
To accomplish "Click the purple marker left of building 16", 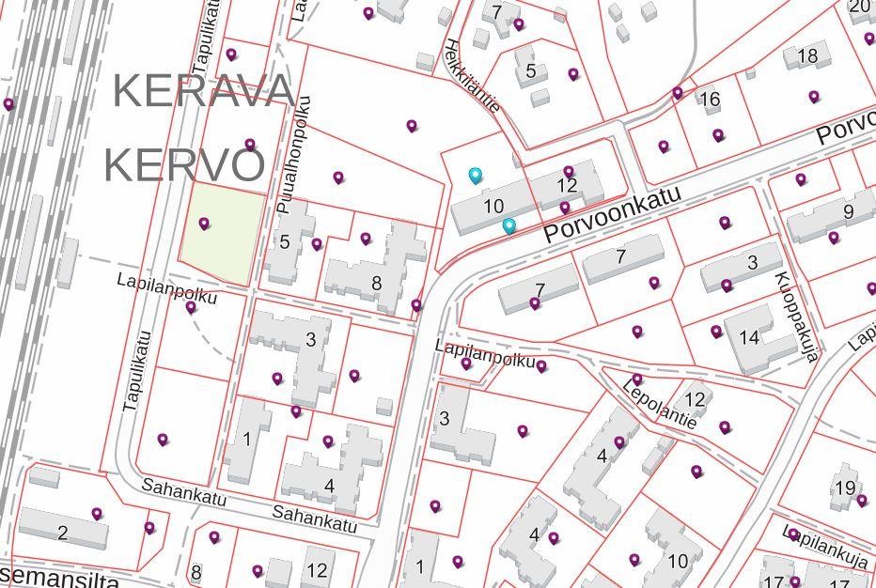I will coord(678,93).
